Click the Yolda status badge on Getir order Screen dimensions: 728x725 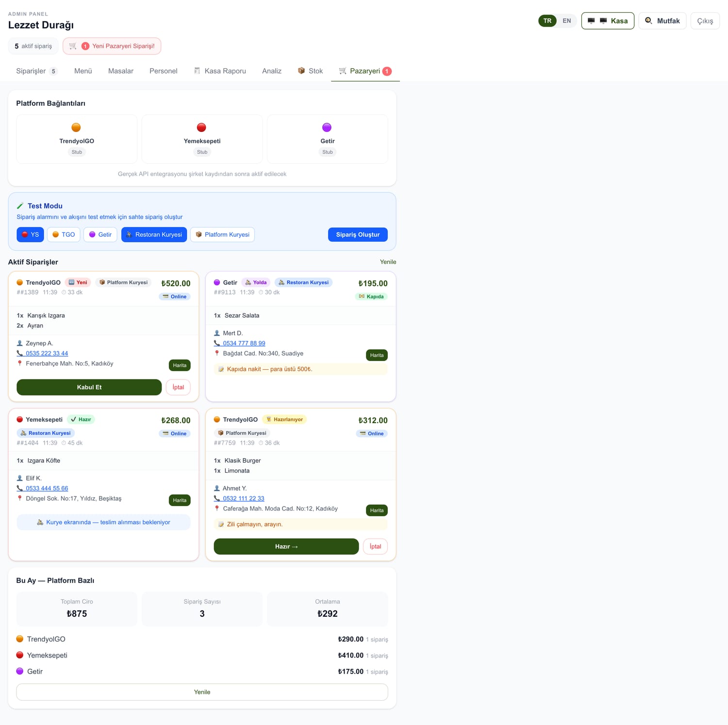[256, 282]
